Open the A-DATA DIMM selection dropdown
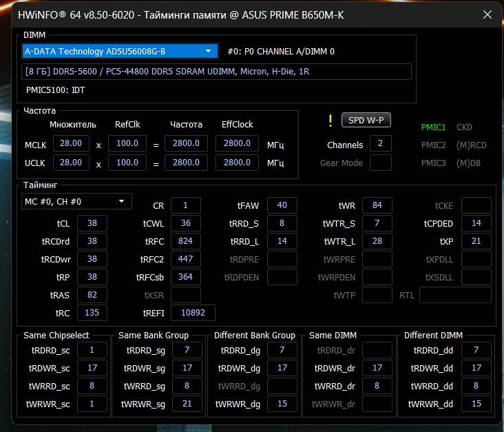504x432 pixels. point(120,51)
